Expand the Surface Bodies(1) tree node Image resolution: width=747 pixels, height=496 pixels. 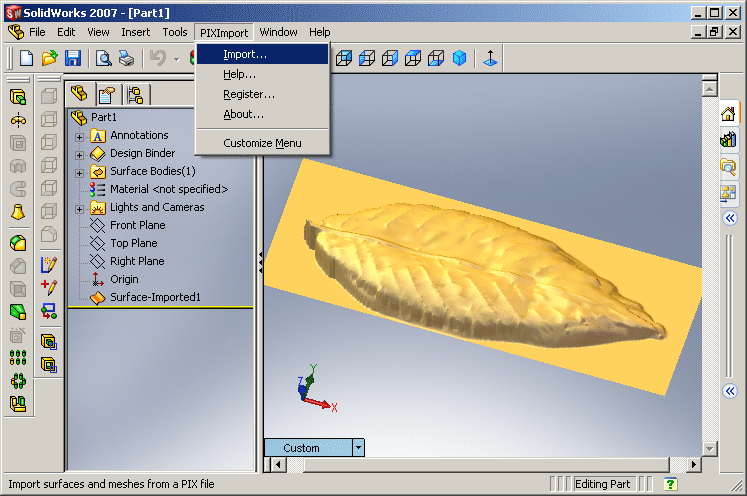80,173
